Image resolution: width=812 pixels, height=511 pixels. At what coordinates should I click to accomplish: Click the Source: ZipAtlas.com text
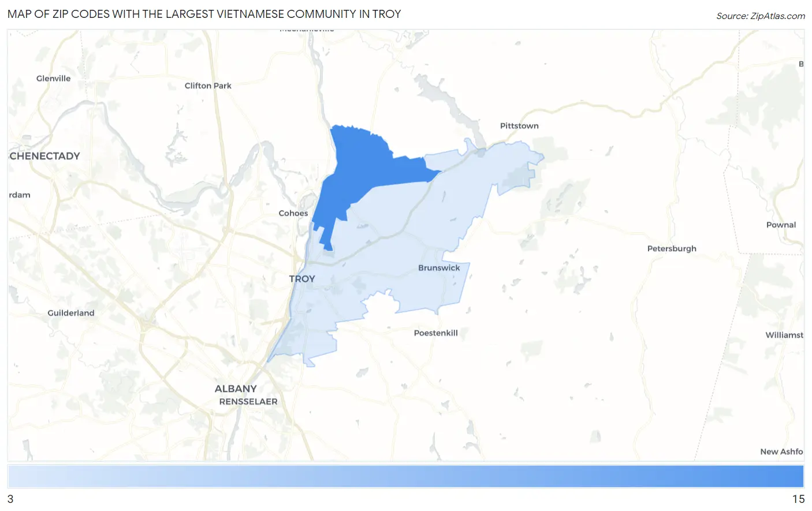761,16
